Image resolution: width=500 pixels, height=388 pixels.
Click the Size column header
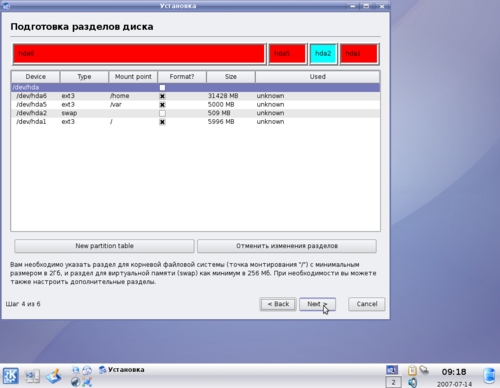click(231, 77)
